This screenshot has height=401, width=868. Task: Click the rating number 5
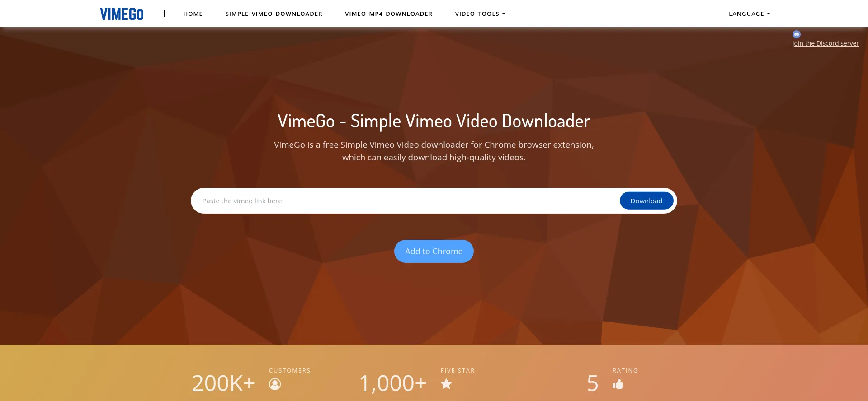(593, 383)
